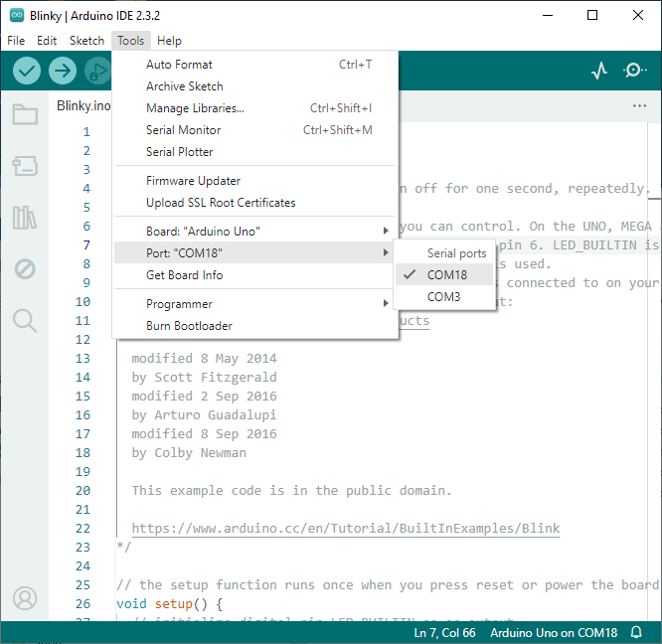Screen dimensions: 662x644
Task: Switch serial port to COM3
Action: 443,297
